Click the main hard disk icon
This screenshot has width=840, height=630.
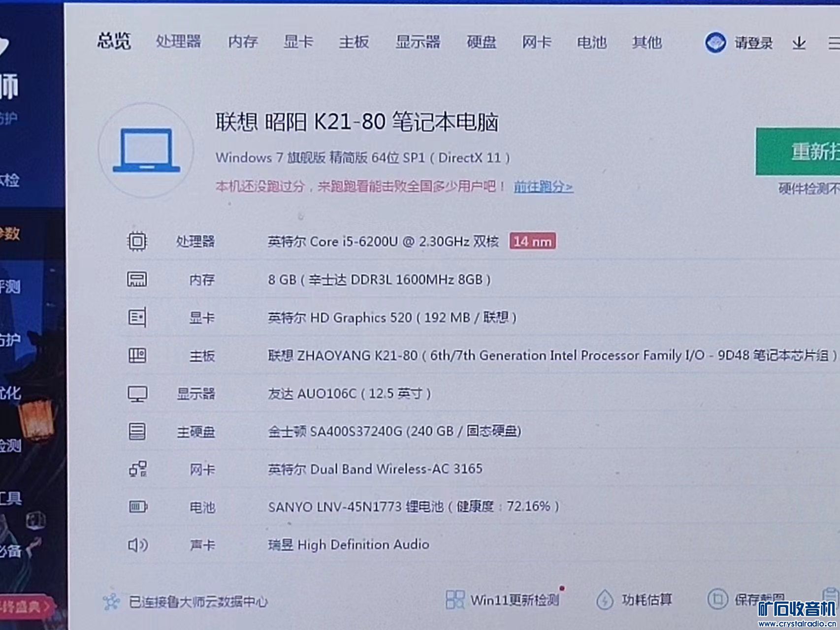tap(137, 432)
